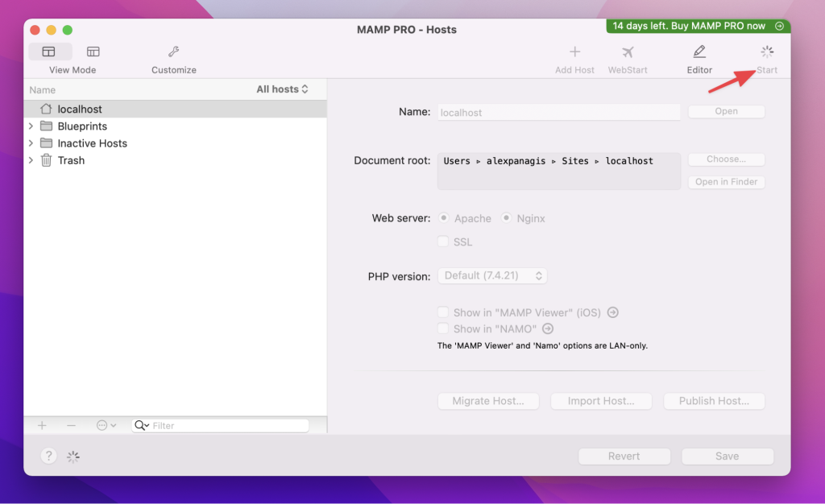Click the Users path segment
Viewport: 825px width, 504px height.
pos(457,161)
